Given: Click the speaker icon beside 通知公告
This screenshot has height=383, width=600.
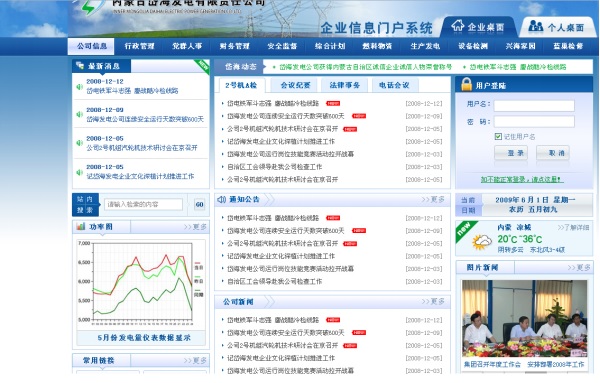Looking at the screenshot, I should pos(222,199).
